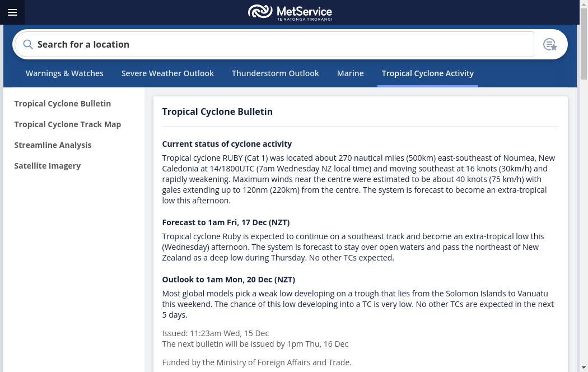Select the Thunderstorm Outlook tab
The image size is (588, 372).
click(275, 73)
